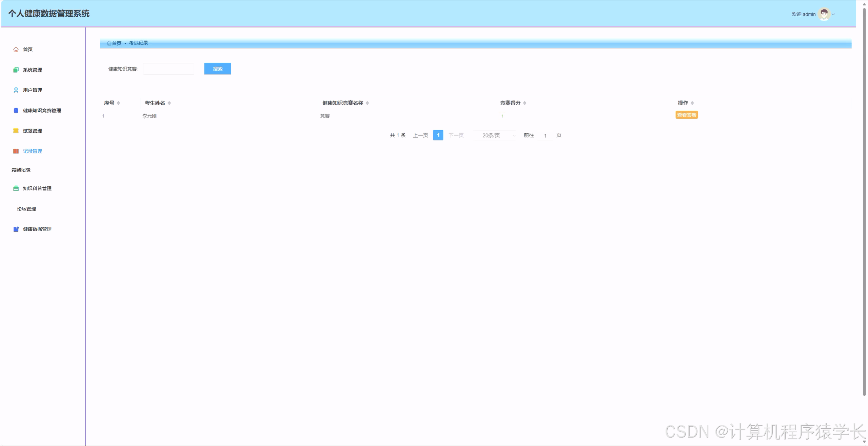Click the admin avatar picture

[824, 14]
